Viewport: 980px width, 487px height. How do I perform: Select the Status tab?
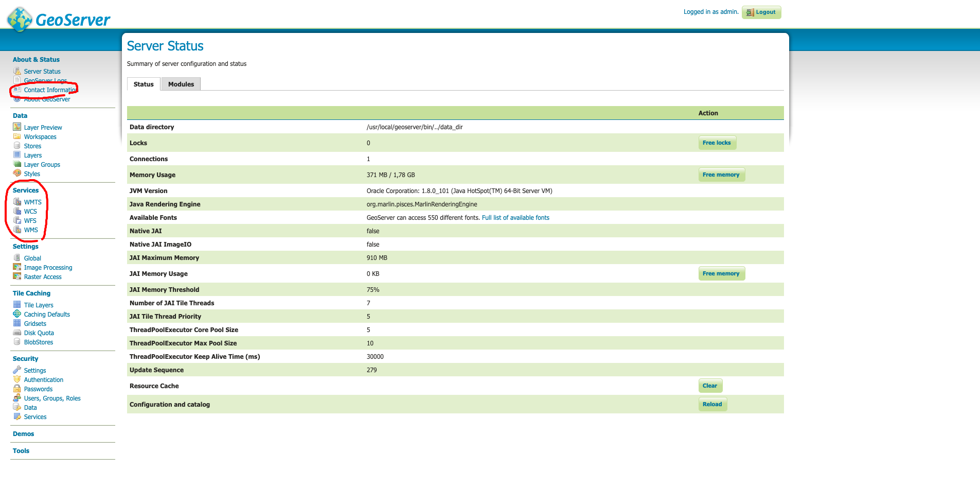[144, 84]
